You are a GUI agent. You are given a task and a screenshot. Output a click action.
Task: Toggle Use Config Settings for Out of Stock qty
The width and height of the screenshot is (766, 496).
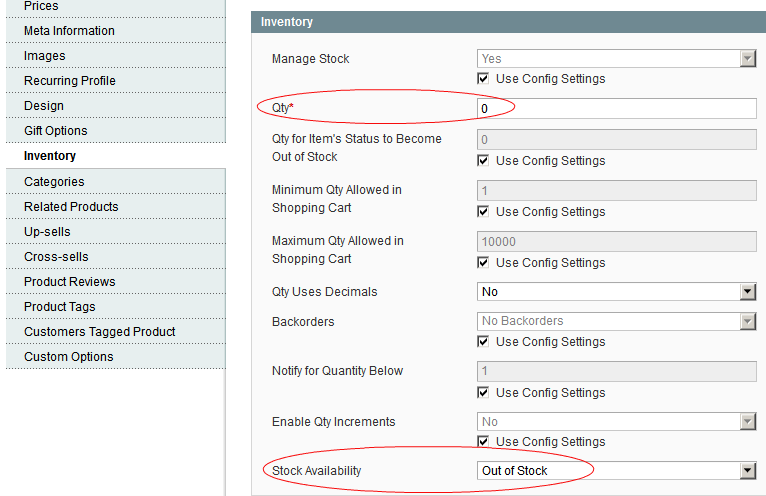pos(483,161)
